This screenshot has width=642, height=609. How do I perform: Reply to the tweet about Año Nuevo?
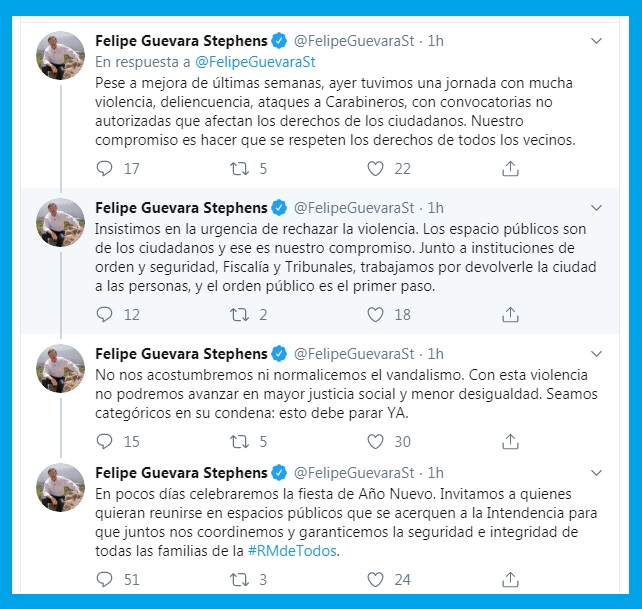point(105,578)
